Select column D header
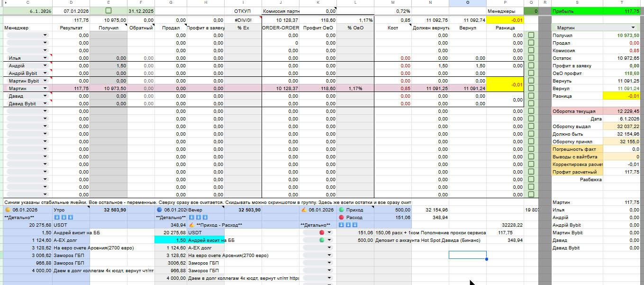Image resolution: width=644 pixels, height=285 pixels. [71, 3]
